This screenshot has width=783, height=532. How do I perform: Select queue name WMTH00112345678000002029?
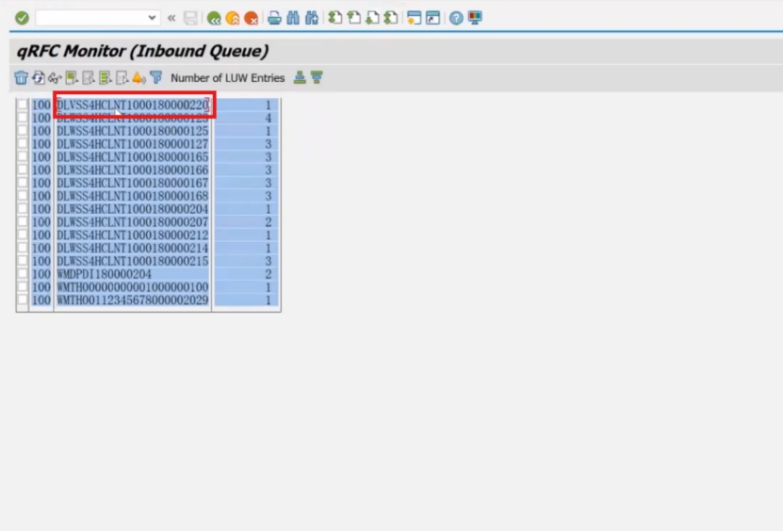[x=133, y=300]
